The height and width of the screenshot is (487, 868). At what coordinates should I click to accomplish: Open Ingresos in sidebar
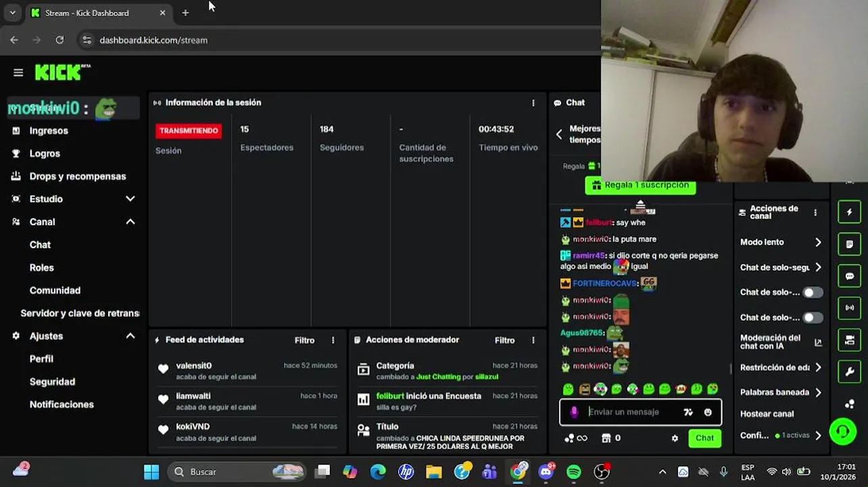point(49,131)
